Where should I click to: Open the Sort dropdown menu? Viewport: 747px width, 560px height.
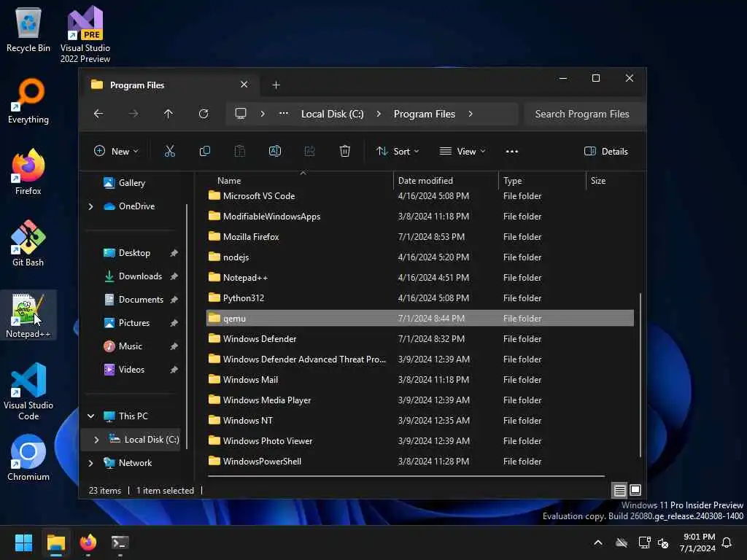click(x=398, y=152)
